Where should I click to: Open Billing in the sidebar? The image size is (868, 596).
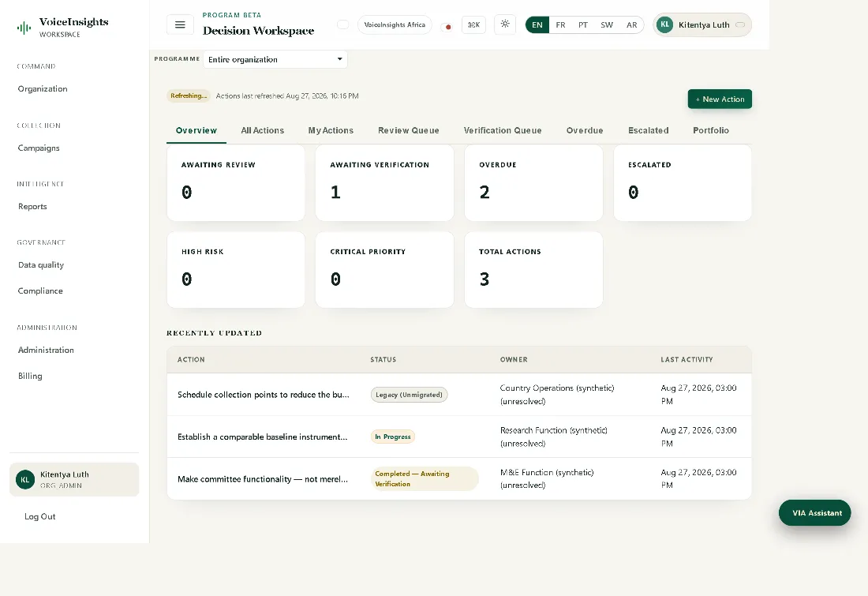30,376
